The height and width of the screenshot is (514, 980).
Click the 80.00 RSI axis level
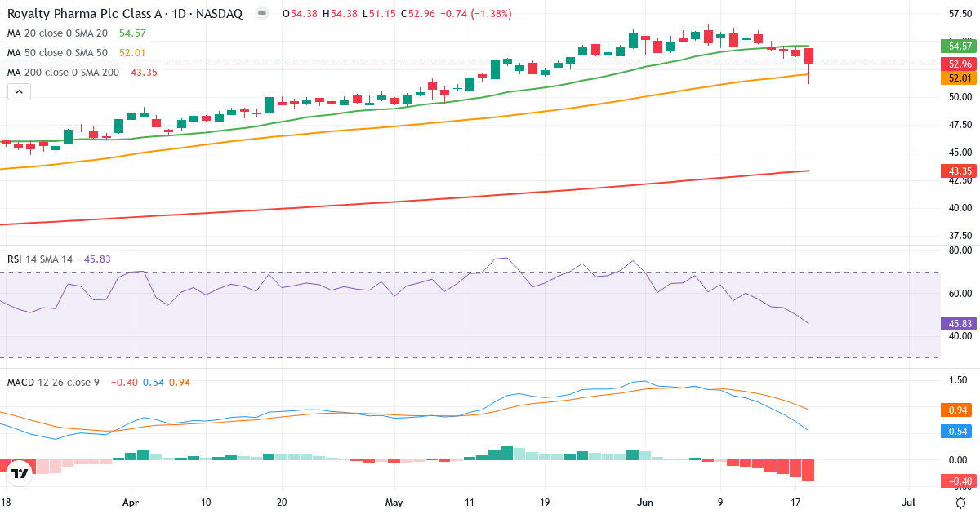tap(960, 250)
